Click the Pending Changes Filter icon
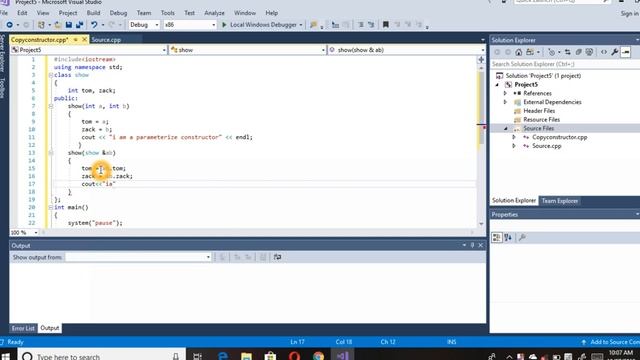The height and width of the screenshot is (360, 640). click(551, 52)
